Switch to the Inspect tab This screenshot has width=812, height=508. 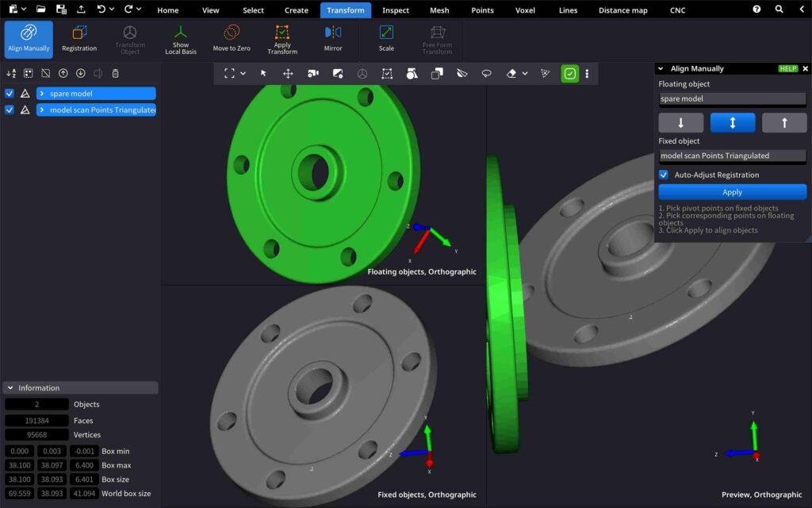(396, 10)
